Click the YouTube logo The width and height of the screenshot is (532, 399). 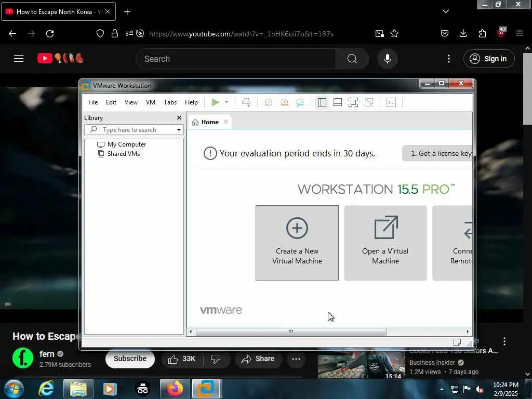pos(60,58)
